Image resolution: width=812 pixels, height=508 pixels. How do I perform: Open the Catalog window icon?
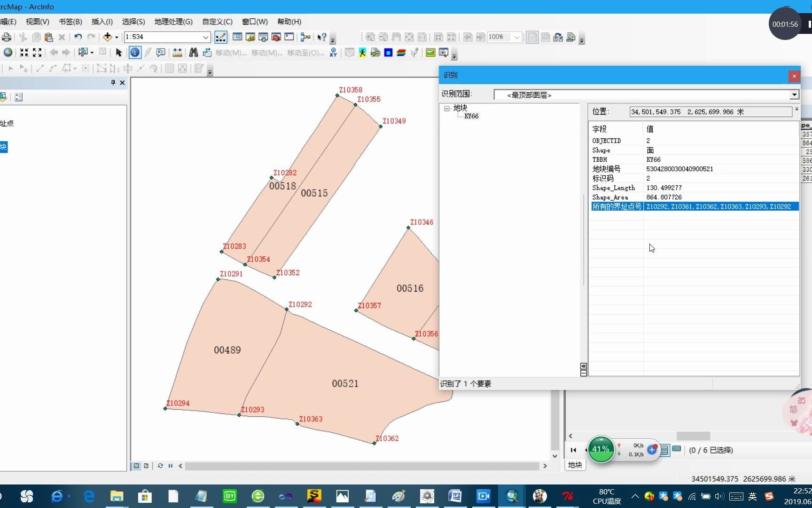point(250,37)
